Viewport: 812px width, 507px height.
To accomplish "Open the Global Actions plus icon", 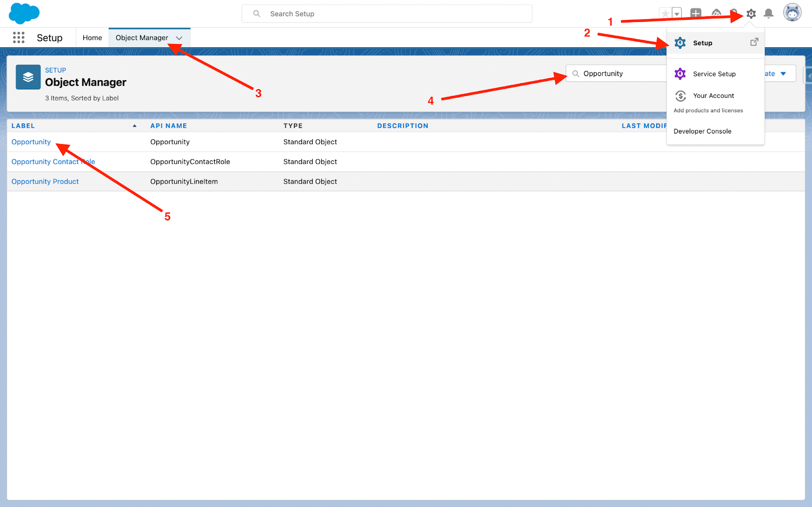I will point(696,14).
